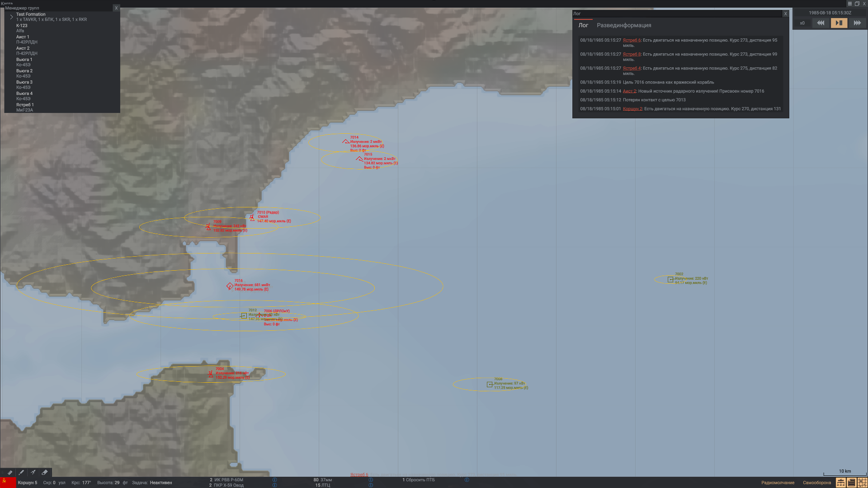Switch to Развединформация tab
This screenshot has width=868, height=488.
click(624, 25)
